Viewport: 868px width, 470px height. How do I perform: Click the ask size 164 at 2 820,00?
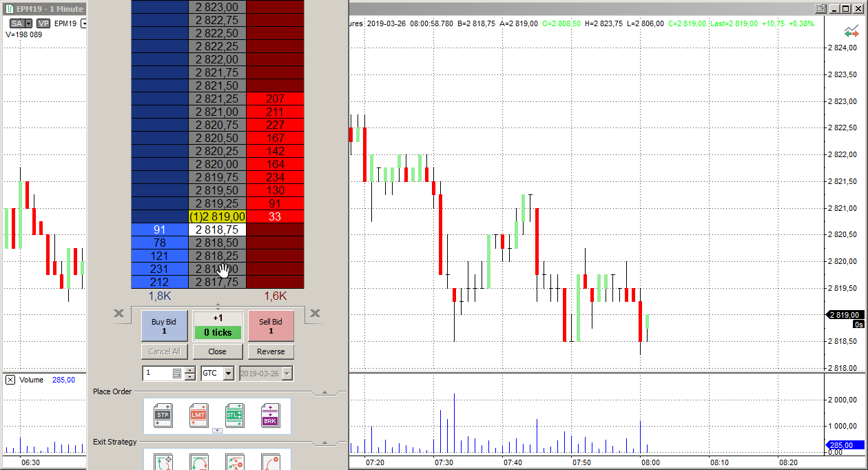pyautogui.click(x=275, y=164)
